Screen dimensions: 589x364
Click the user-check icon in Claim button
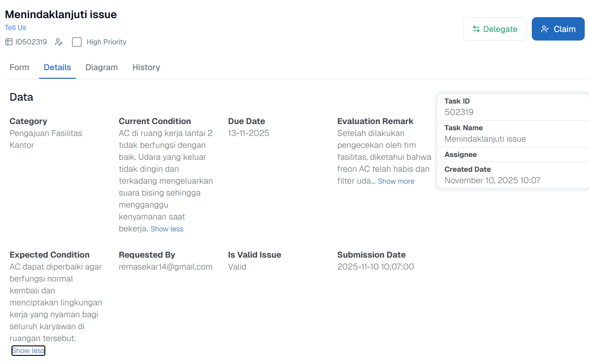[x=545, y=29]
